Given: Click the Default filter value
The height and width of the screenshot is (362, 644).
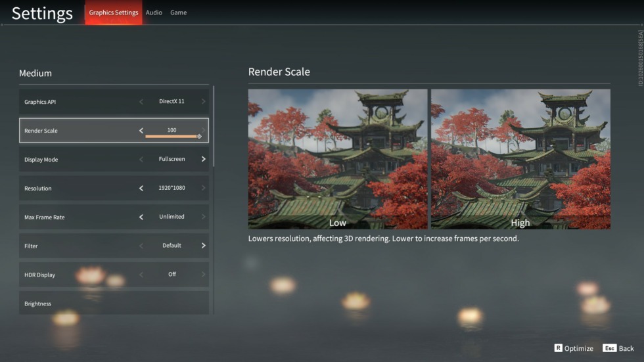Looking at the screenshot, I should (x=172, y=246).
